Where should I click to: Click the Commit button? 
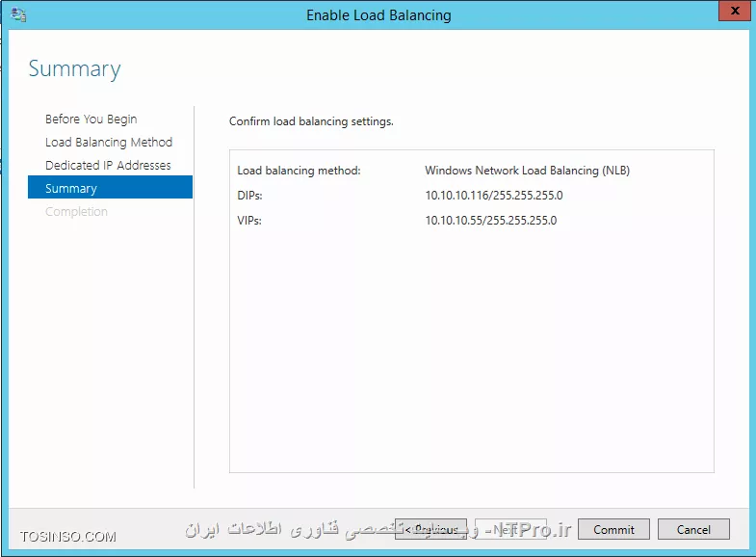pos(613,529)
